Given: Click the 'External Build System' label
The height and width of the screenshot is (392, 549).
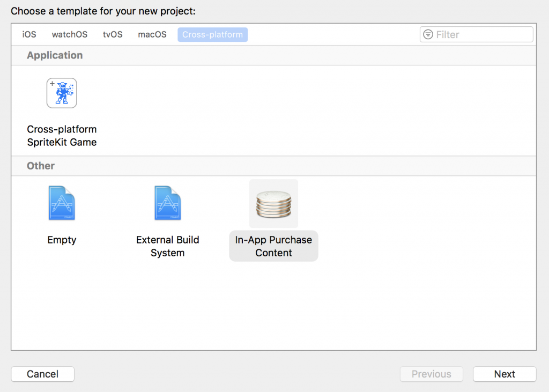Looking at the screenshot, I should (x=168, y=246).
